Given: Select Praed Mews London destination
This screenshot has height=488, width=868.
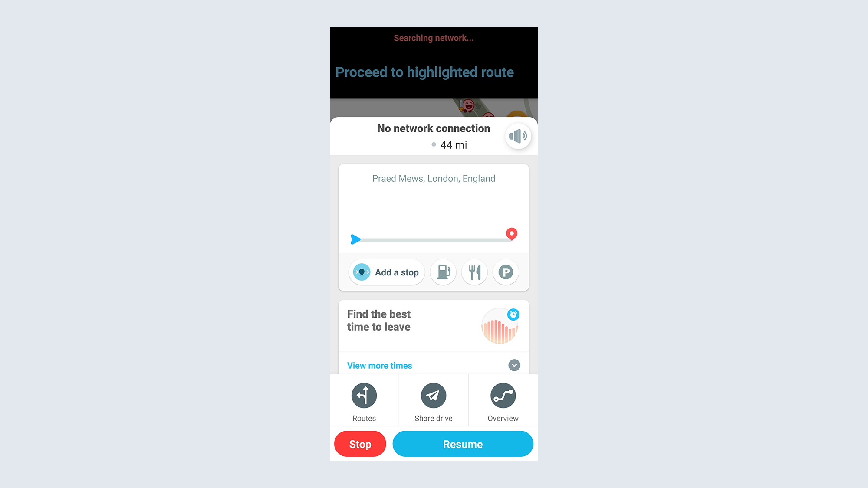Looking at the screenshot, I should click(x=434, y=178).
